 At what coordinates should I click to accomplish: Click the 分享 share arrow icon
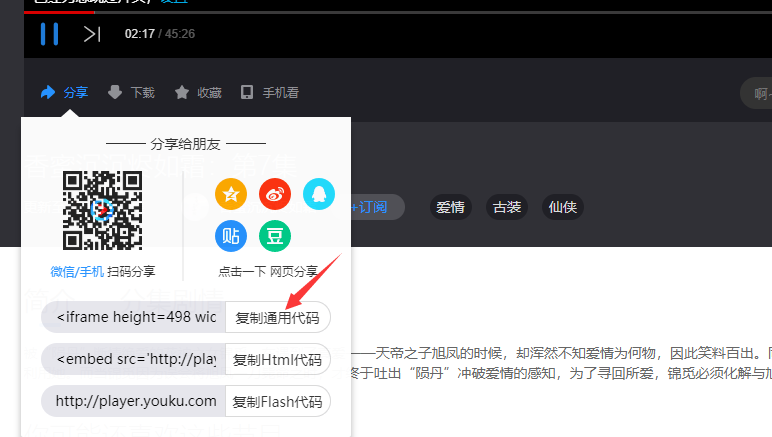(x=48, y=93)
